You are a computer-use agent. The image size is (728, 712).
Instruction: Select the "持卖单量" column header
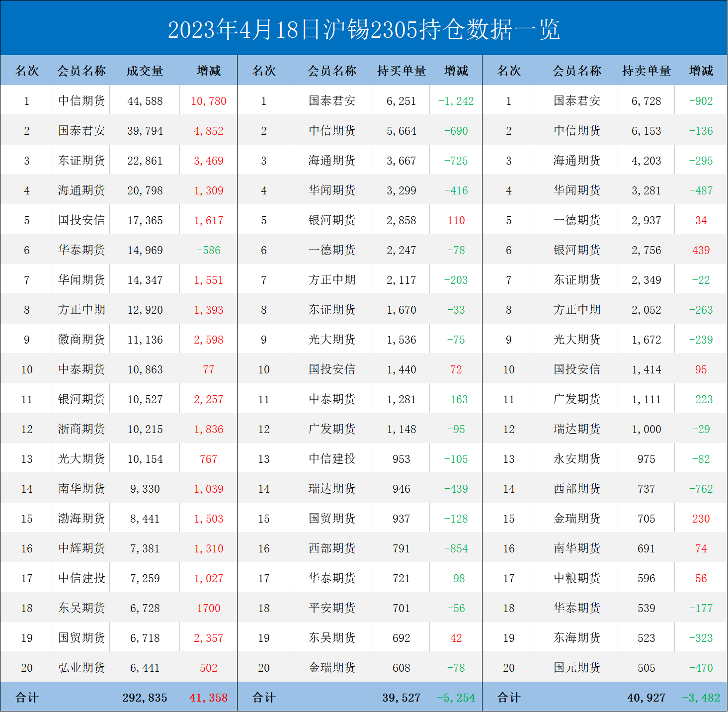[x=647, y=71]
